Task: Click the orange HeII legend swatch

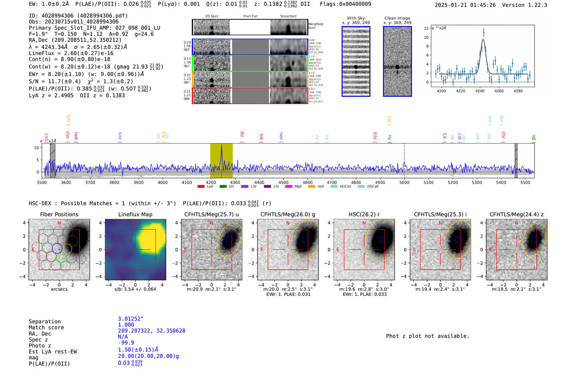Action: 311,187
